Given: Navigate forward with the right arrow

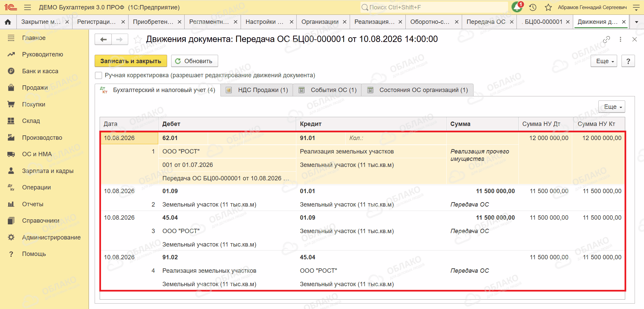Looking at the screenshot, I should pyautogui.click(x=120, y=40).
